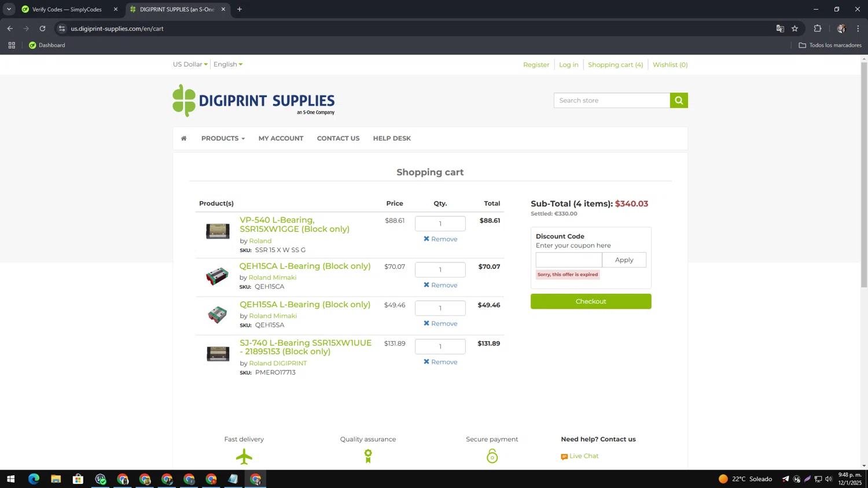Open new browser tab
The image size is (868, 488).
click(x=240, y=9)
